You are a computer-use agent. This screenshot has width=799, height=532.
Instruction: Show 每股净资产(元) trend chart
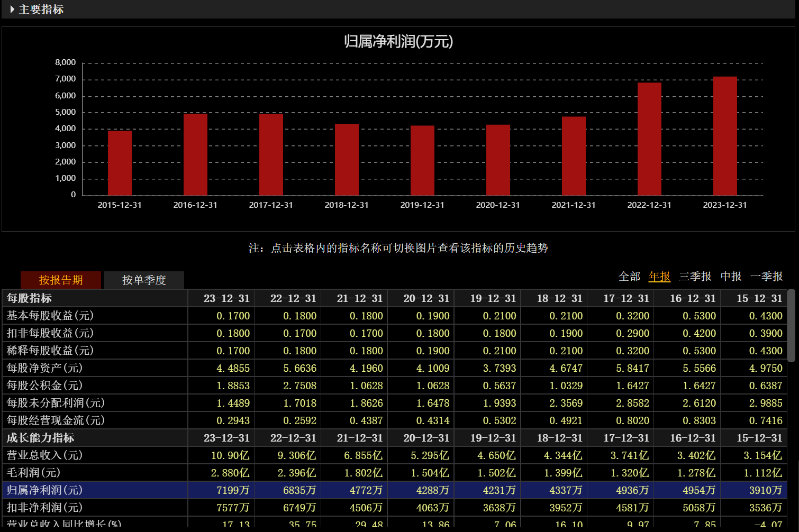44,368
